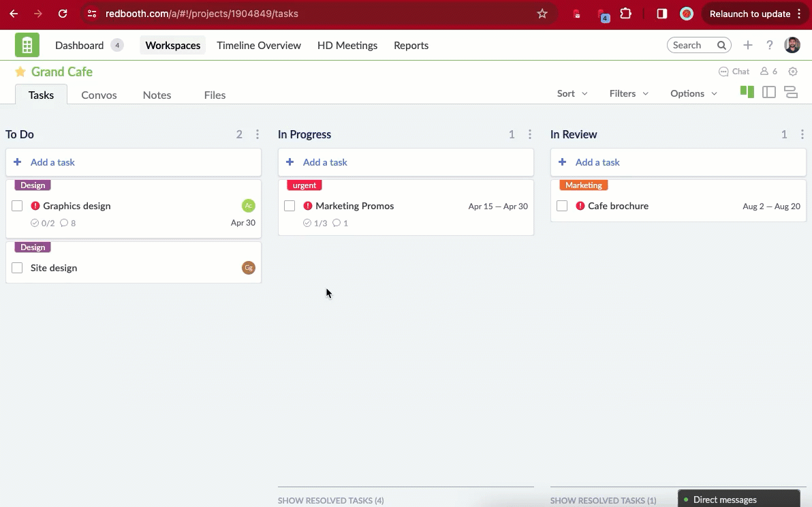The width and height of the screenshot is (812, 507).
Task: Switch to the split panel view icon
Action: [769, 92]
